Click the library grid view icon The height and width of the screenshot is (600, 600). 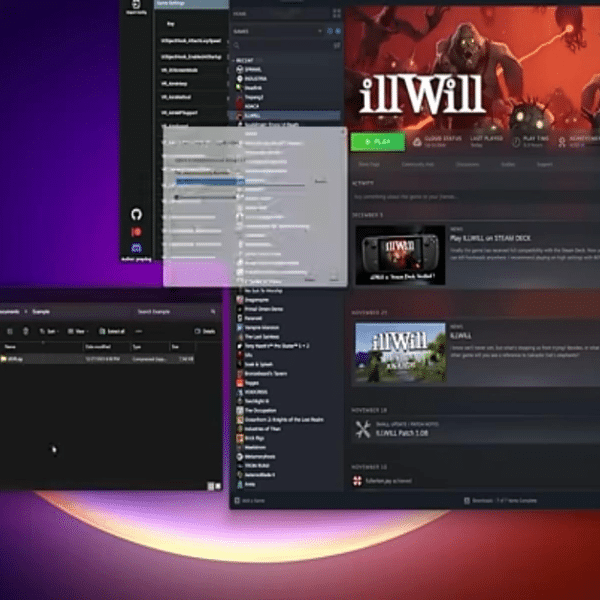(337, 13)
